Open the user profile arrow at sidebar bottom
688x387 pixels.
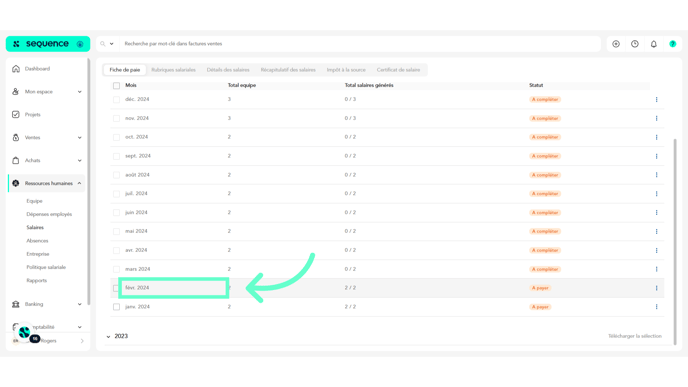(82, 341)
